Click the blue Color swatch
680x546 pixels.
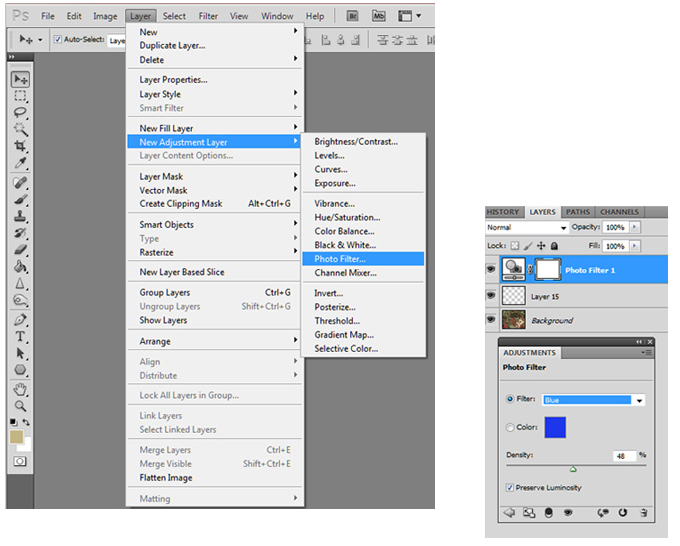(x=555, y=427)
